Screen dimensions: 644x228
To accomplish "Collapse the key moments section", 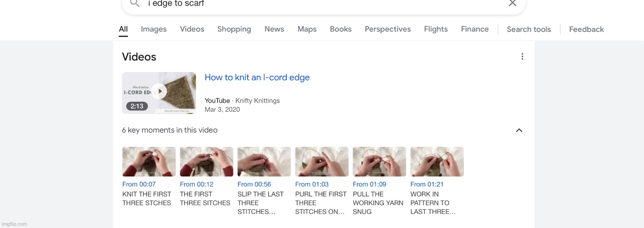I will 519,130.
